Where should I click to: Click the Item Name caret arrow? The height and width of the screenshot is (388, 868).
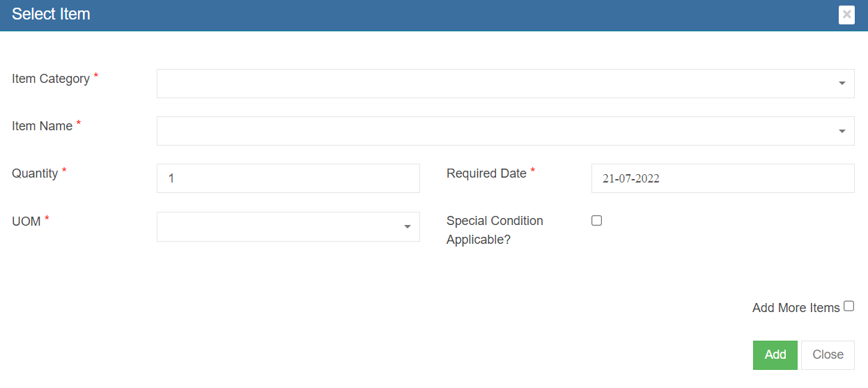[842, 131]
